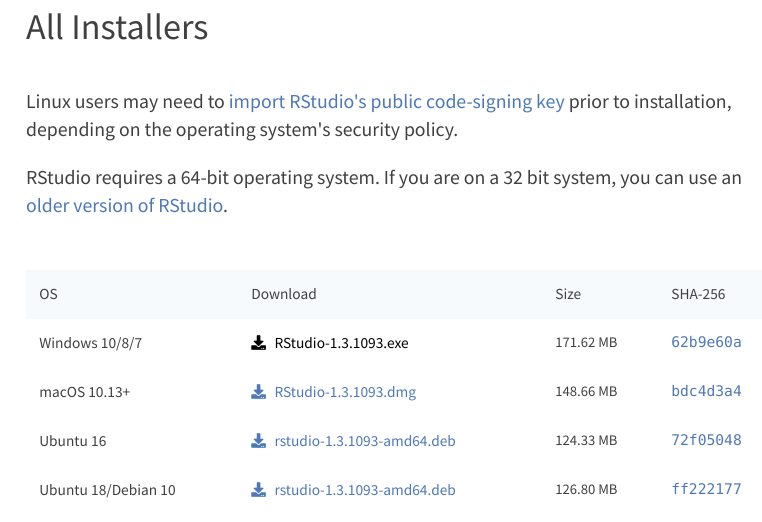Download the Ubuntu 18/Debian 10 .deb package
The image size is (762, 522).
tap(364, 490)
